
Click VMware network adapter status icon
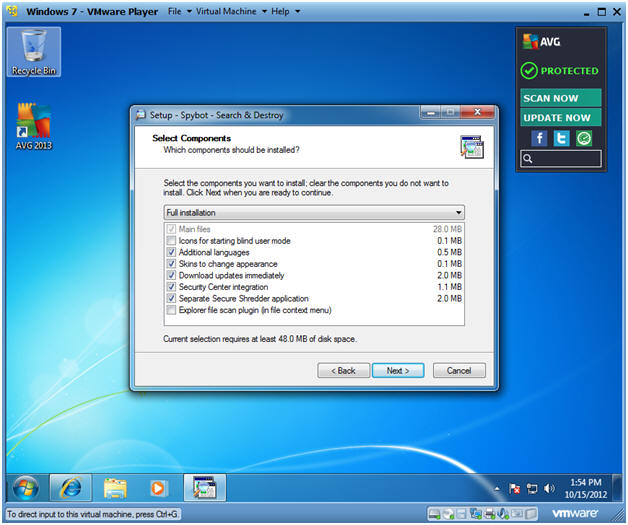pyautogui.click(x=475, y=514)
